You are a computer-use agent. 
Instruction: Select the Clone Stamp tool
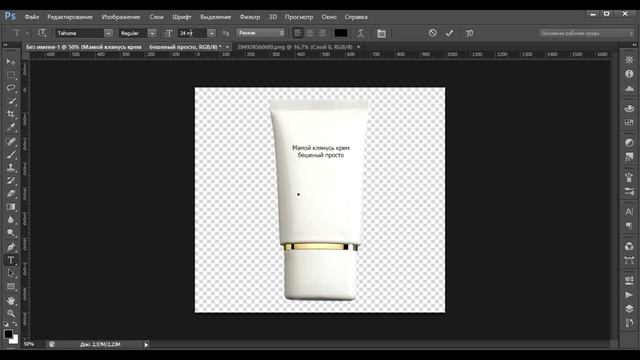pyautogui.click(x=11, y=167)
